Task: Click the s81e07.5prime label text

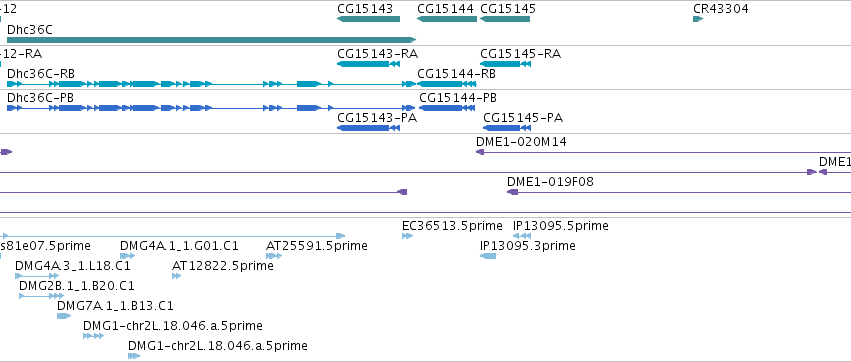Action: [45, 246]
